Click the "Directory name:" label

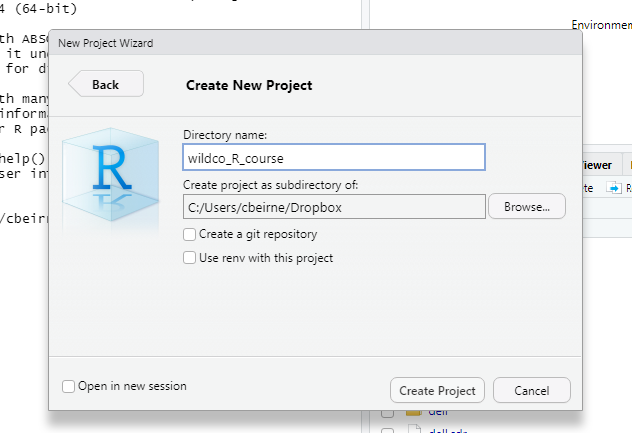(225, 135)
